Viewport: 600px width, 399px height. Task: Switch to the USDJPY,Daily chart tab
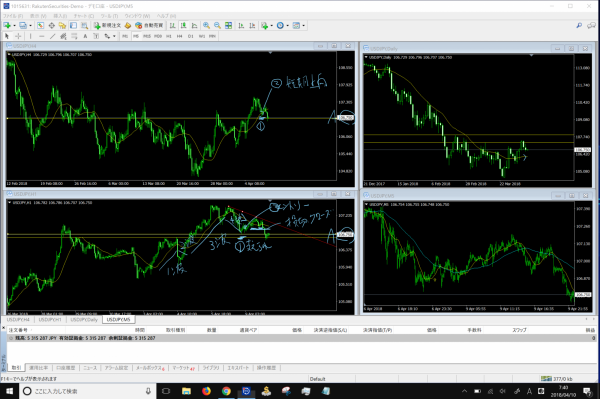(x=84, y=319)
